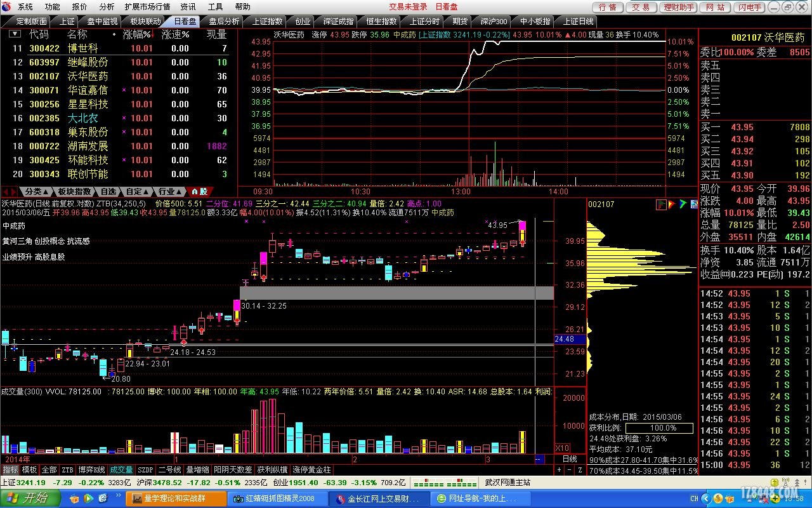Viewport: 812px width, 508px height.
Task: Click the 日线 period label
Action: click(x=570, y=458)
